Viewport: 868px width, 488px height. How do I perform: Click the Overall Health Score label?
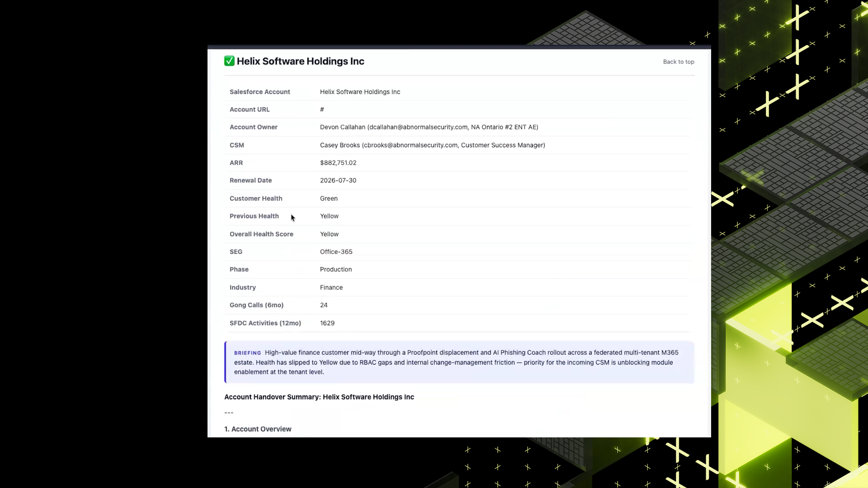pos(261,234)
